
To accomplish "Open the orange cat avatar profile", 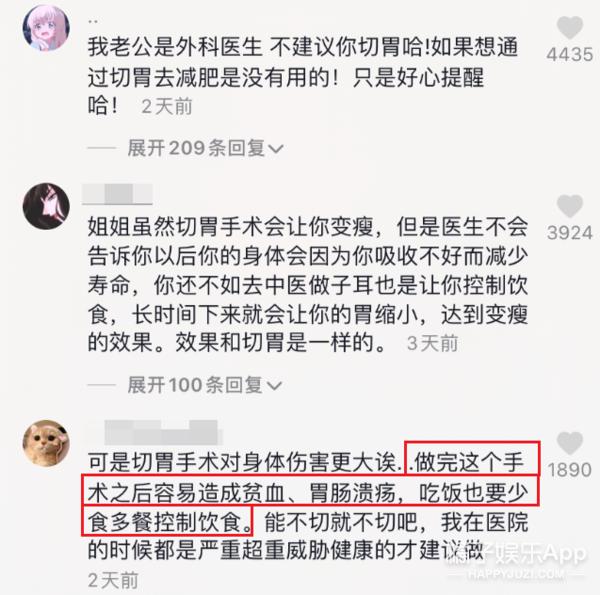I will [46, 443].
